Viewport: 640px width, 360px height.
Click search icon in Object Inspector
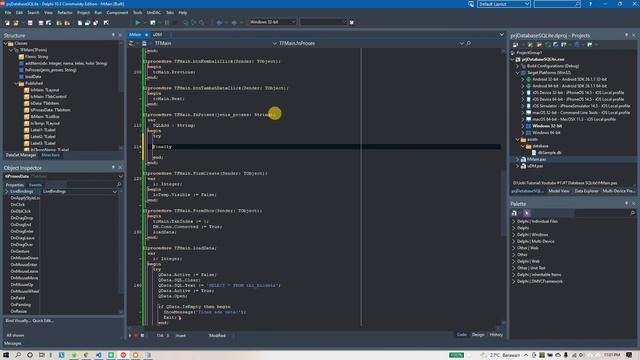(119, 185)
